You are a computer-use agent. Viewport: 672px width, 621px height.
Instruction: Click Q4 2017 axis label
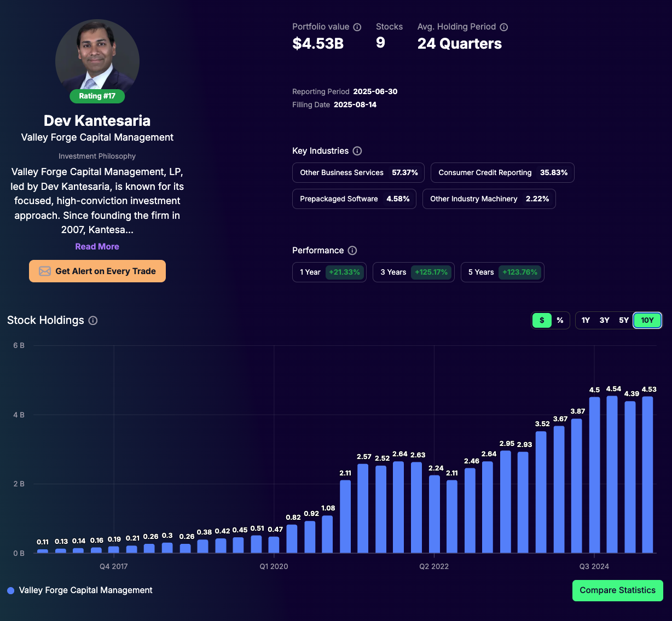114,566
